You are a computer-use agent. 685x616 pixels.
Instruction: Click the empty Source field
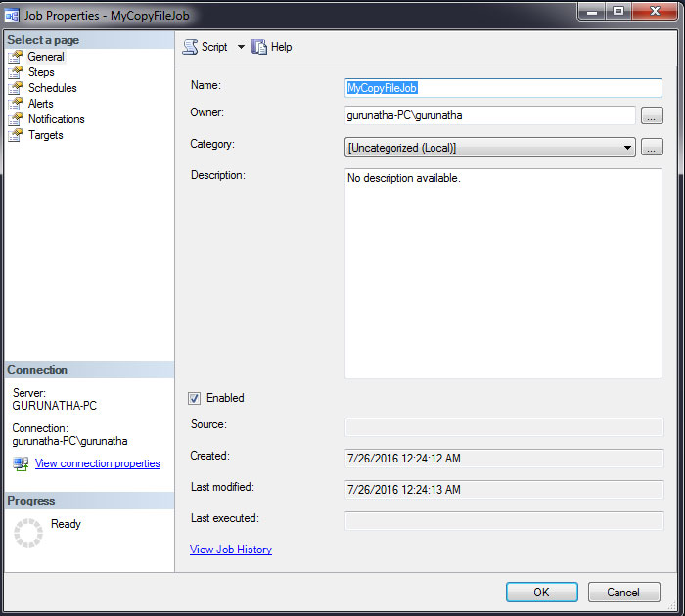click(504, 427)
